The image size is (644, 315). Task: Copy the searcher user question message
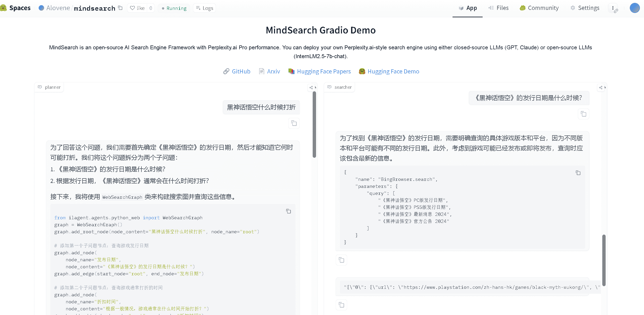(x=584, y=114)
